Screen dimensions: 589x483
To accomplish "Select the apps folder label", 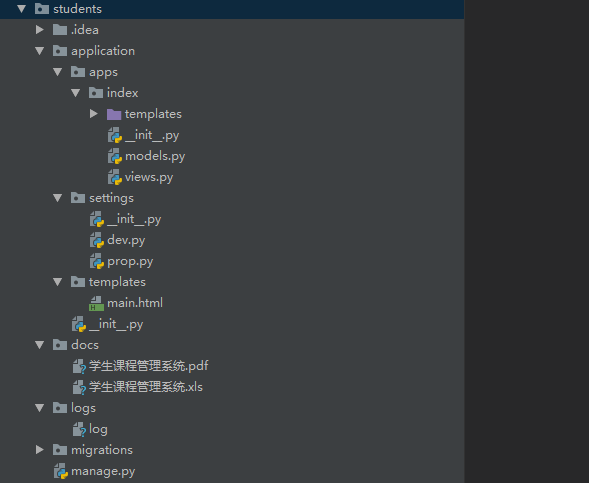I will (x=103, y=72).
